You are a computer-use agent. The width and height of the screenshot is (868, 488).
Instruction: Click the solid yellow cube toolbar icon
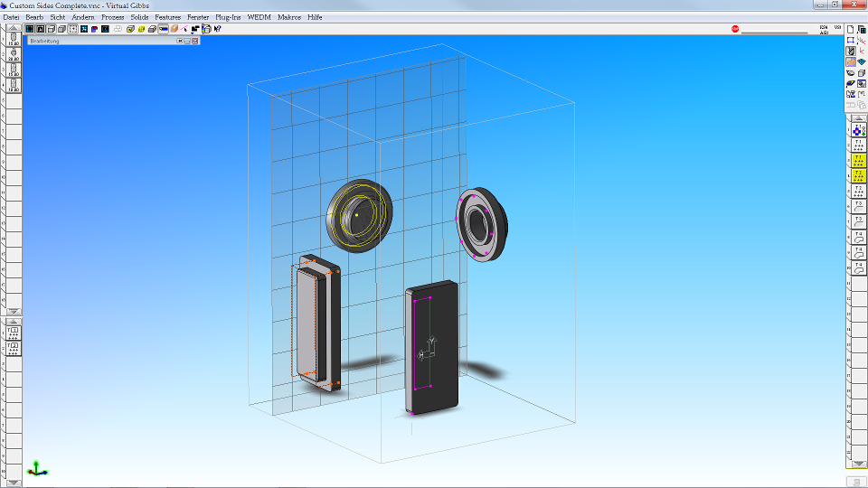141,29
